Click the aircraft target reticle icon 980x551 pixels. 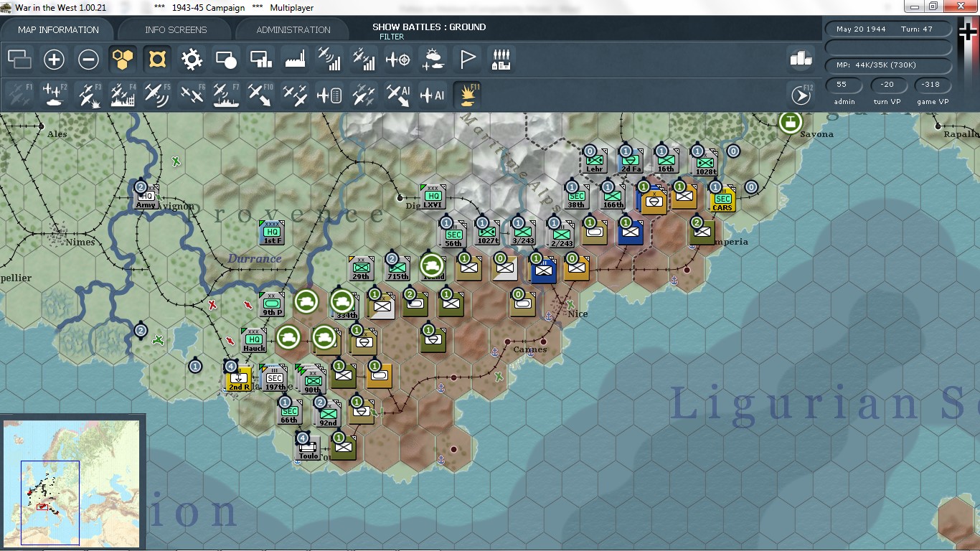point(398,59)
